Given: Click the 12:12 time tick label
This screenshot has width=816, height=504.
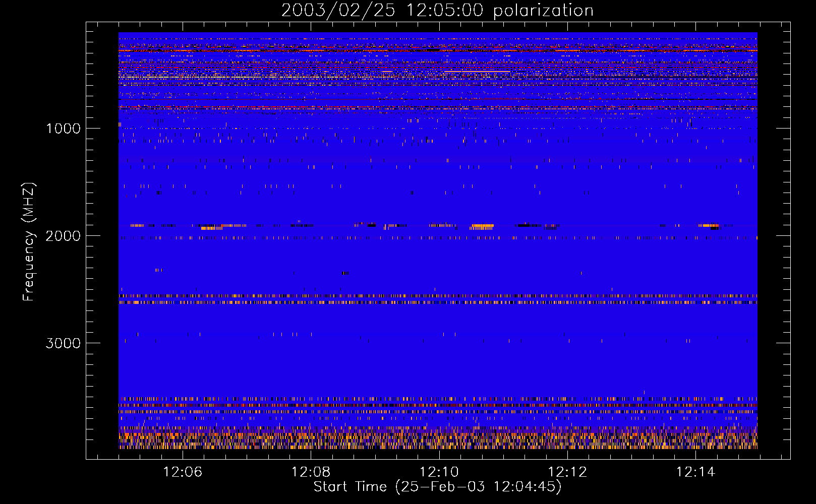Looking at the screenshot, I should [567, 472].
